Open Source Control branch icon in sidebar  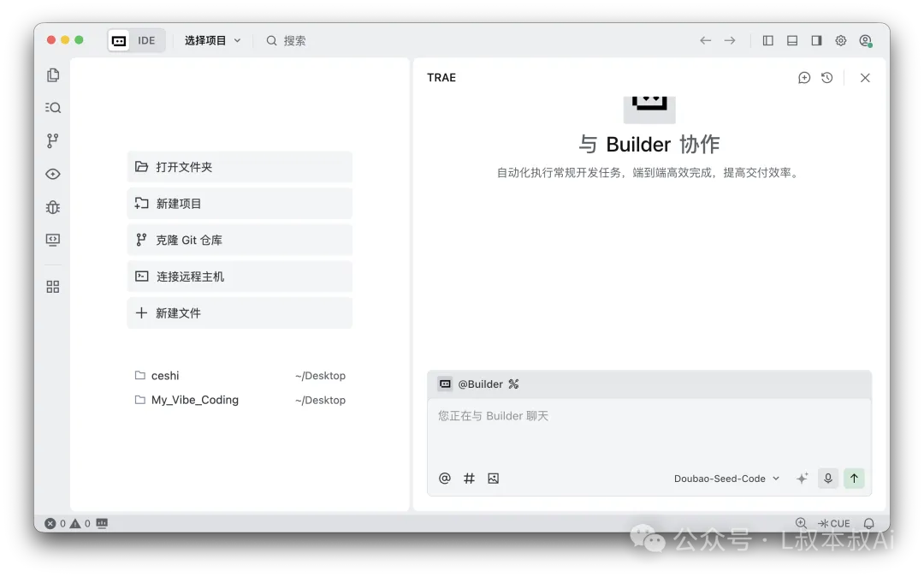coord(53,140)
